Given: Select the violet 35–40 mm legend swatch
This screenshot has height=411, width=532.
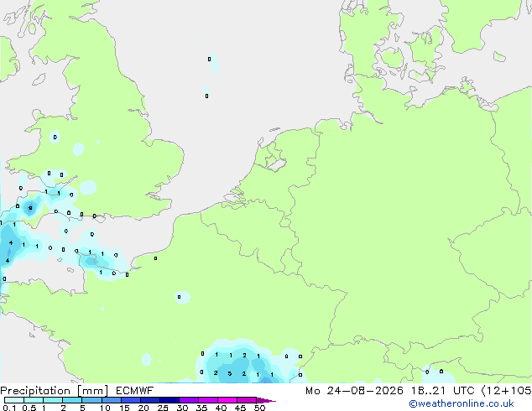Looking at the screenshot, I should [208, 400].
